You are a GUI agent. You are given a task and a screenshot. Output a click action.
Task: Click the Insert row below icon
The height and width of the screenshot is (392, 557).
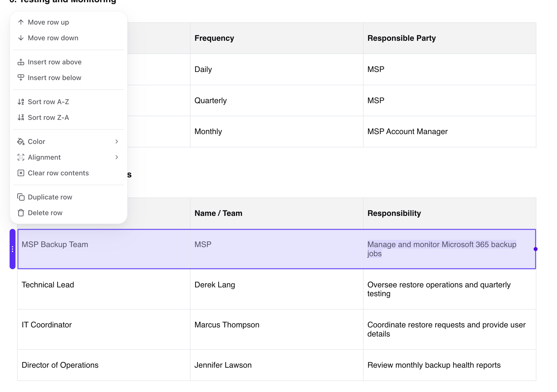[21, 78]
